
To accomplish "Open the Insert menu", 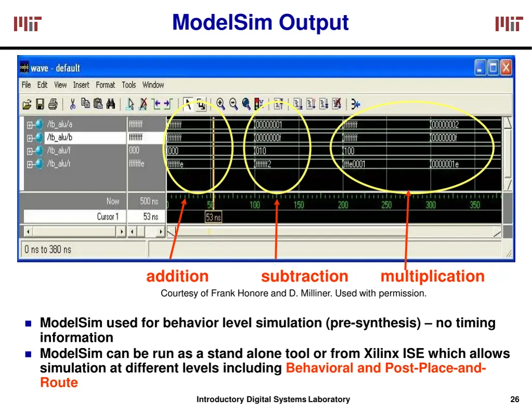I will [x=81, y=85].
